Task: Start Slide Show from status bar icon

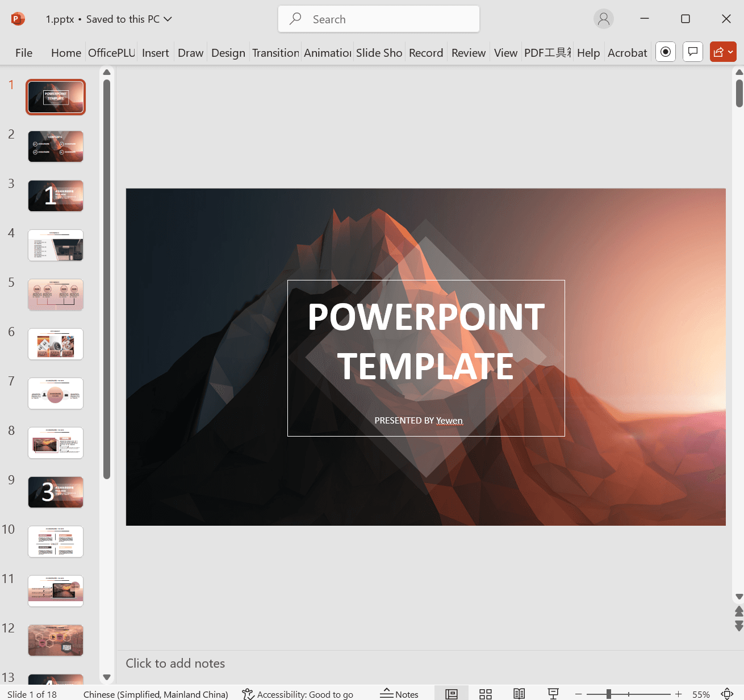Action: coord(553,694)
